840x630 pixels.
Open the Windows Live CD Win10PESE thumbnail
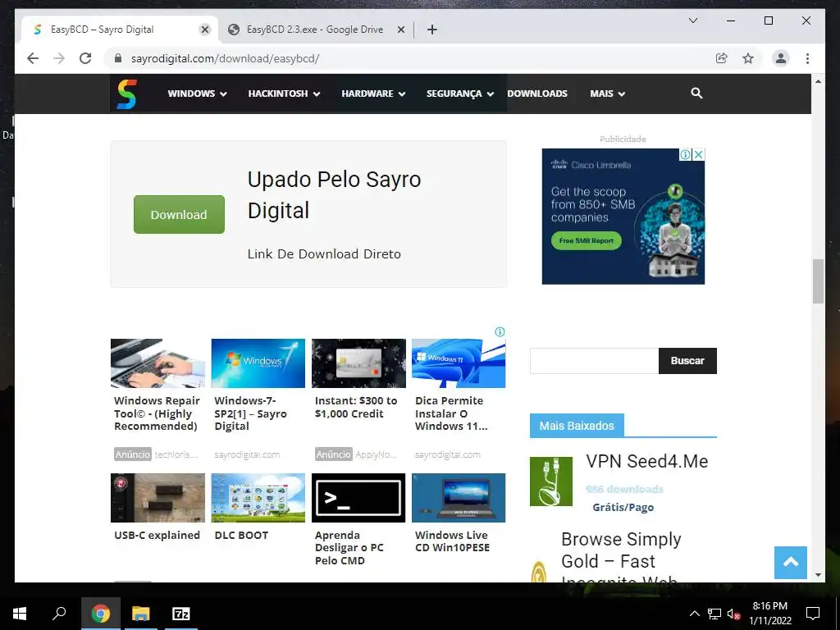click(459, 498)
